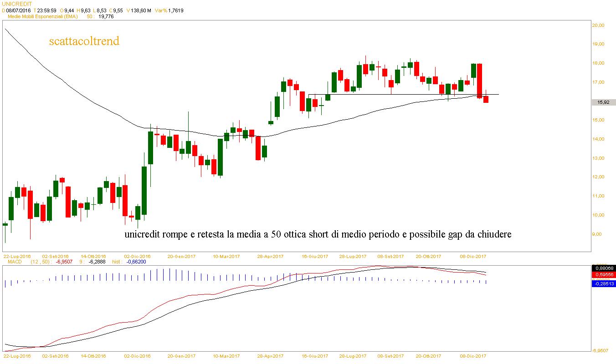Click the 9,00 price axis label

597,234
